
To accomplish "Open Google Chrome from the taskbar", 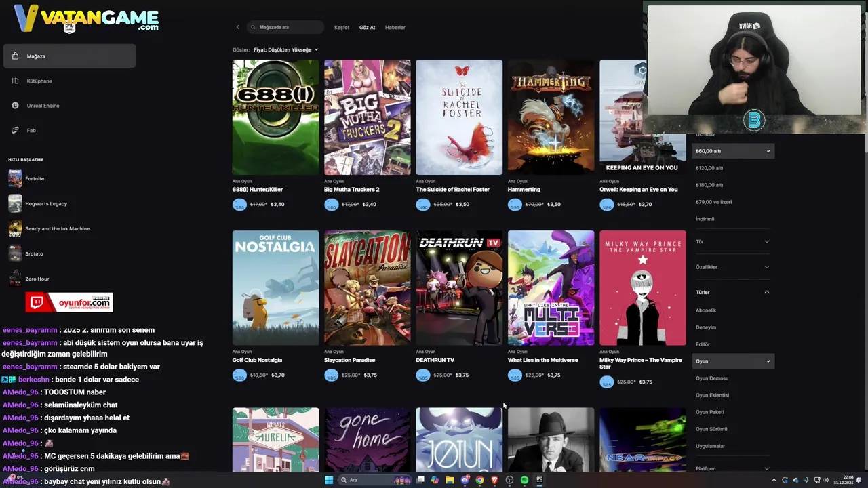I will coord(479,480).
